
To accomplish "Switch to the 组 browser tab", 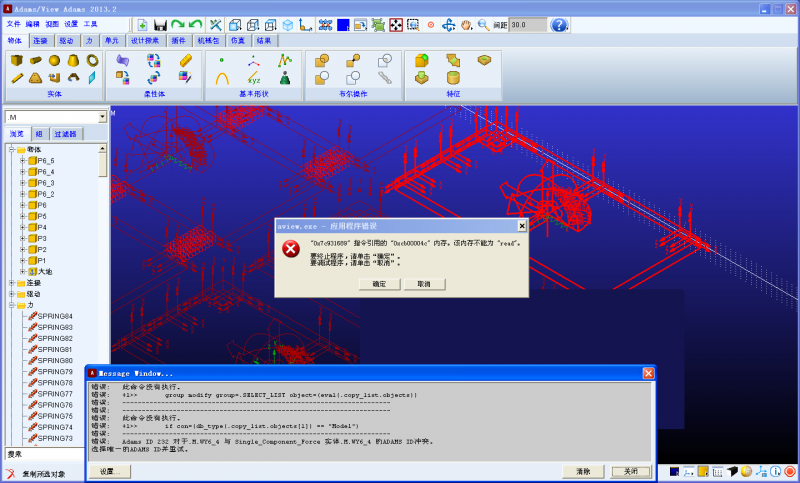I will click(x=39, y=134).
